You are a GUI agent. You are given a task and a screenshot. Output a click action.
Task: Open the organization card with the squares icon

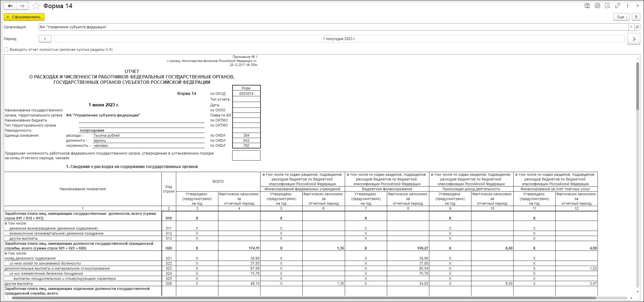click(x=637, y=27)
